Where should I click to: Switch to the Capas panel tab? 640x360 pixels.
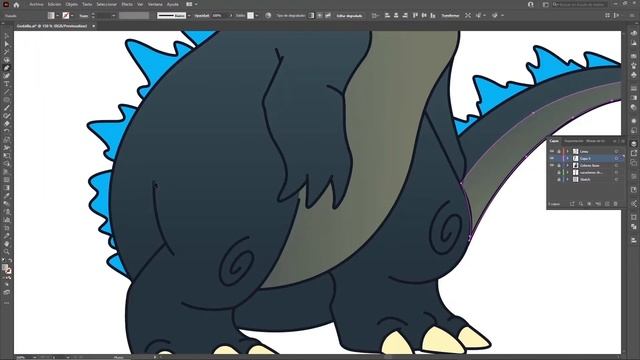(x=554, y=141)
